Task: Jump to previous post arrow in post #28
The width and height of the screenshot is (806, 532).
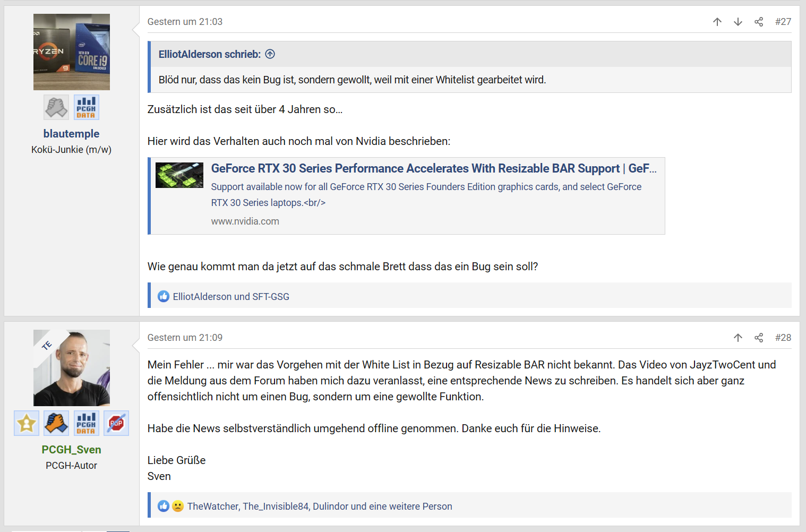Action: point(738,338)
